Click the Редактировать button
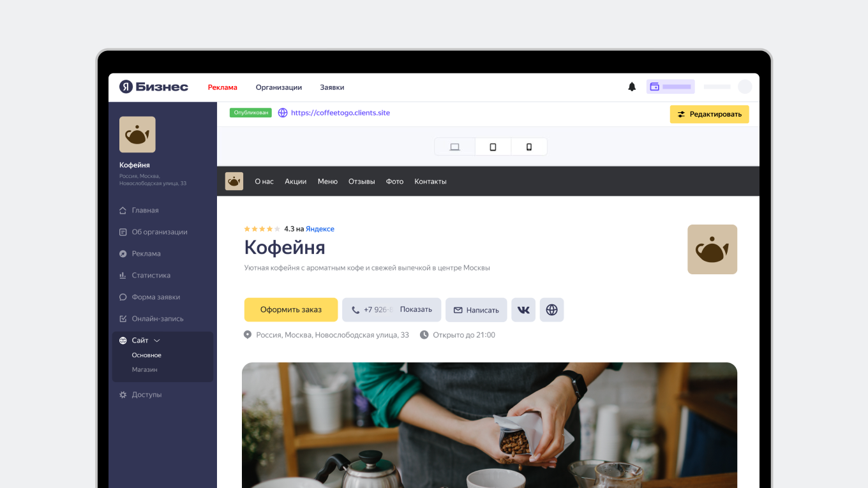The height and width of the screenshot is (488, 868). point(709,114)
